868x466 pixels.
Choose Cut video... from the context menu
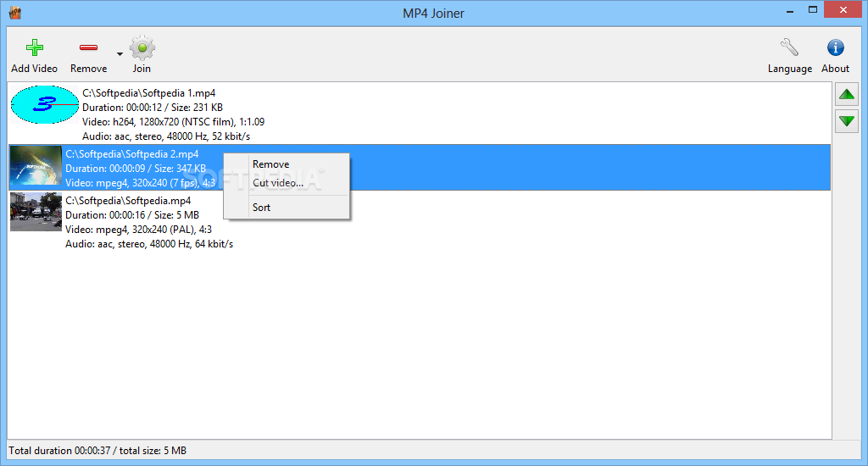(x=278, y=183)
